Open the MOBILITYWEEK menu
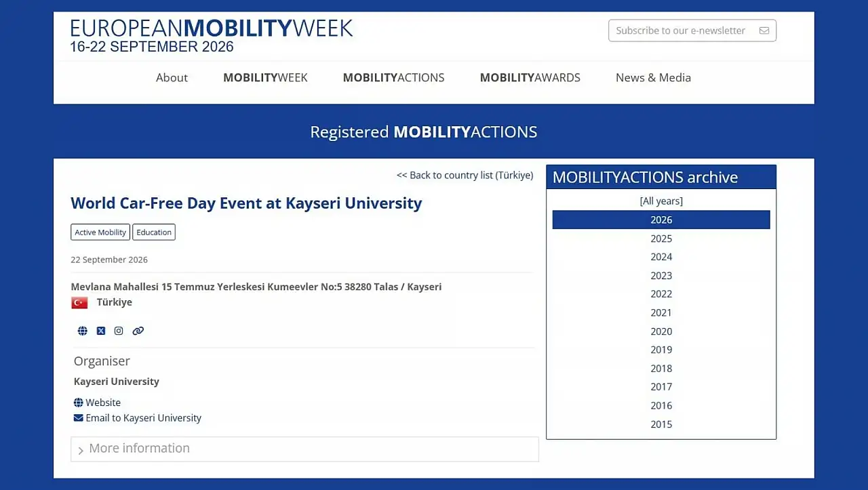The image size is (868, 490). pyautogui.click(x=265, y=78)
